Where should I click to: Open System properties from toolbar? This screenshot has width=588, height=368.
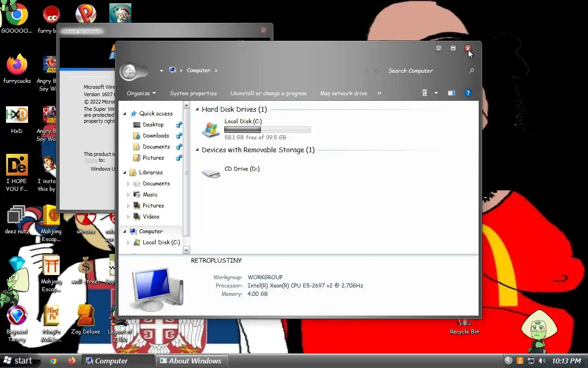coord(193,93)
